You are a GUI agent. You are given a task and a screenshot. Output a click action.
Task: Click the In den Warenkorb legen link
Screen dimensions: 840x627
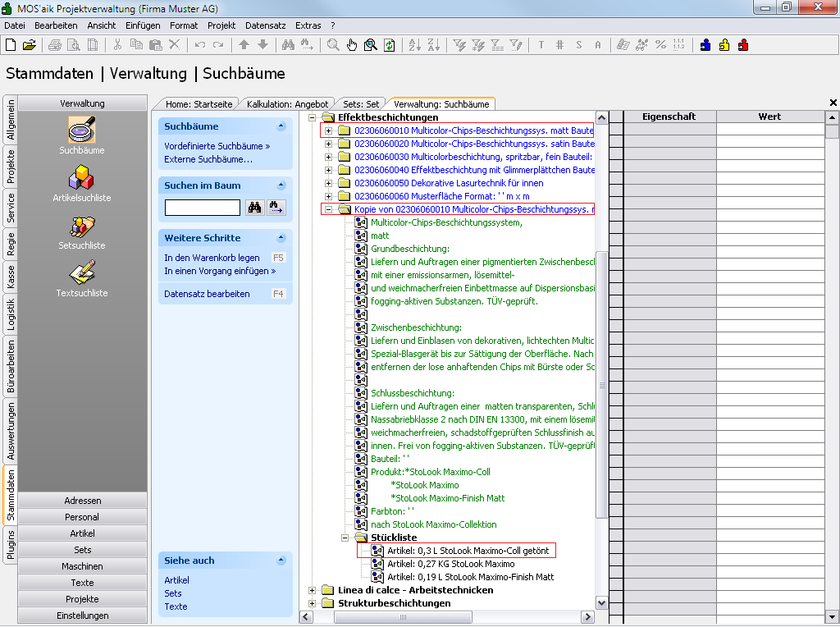click(x=212, y=258)
